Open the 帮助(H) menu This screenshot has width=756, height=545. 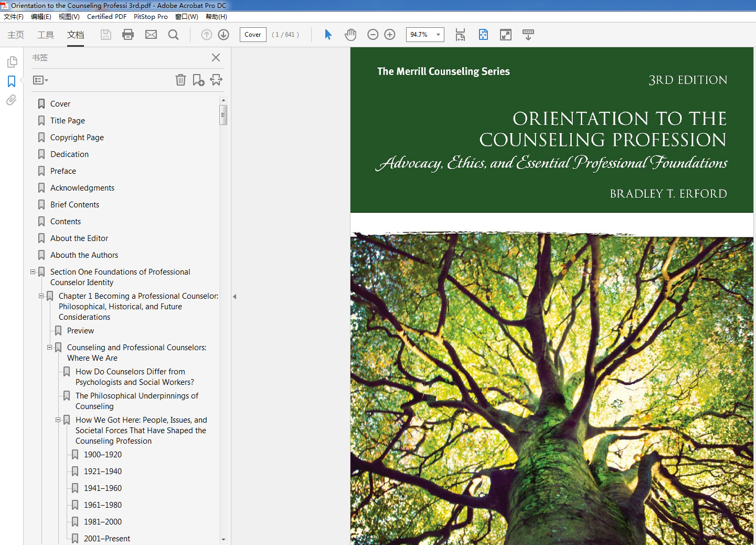click(216, 17)
